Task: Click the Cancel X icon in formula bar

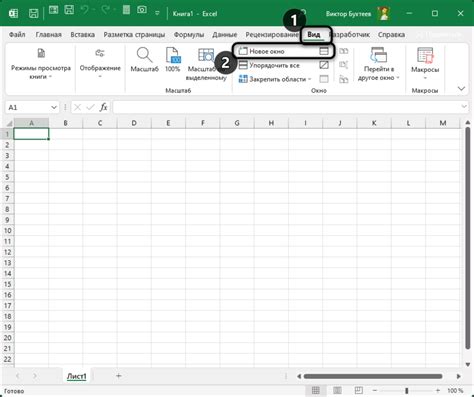Action: pos(77,107)
